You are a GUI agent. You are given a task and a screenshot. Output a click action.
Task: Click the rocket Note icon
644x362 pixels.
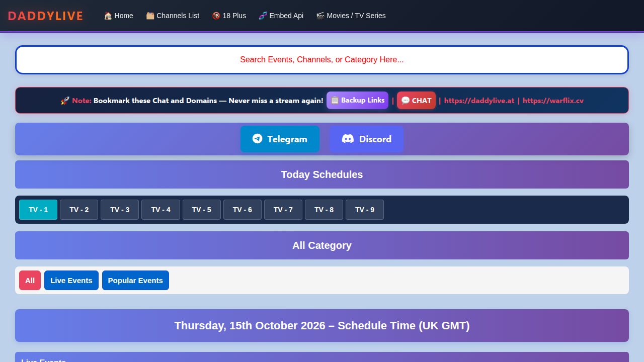pyautogui.click(x=65, y=101)
